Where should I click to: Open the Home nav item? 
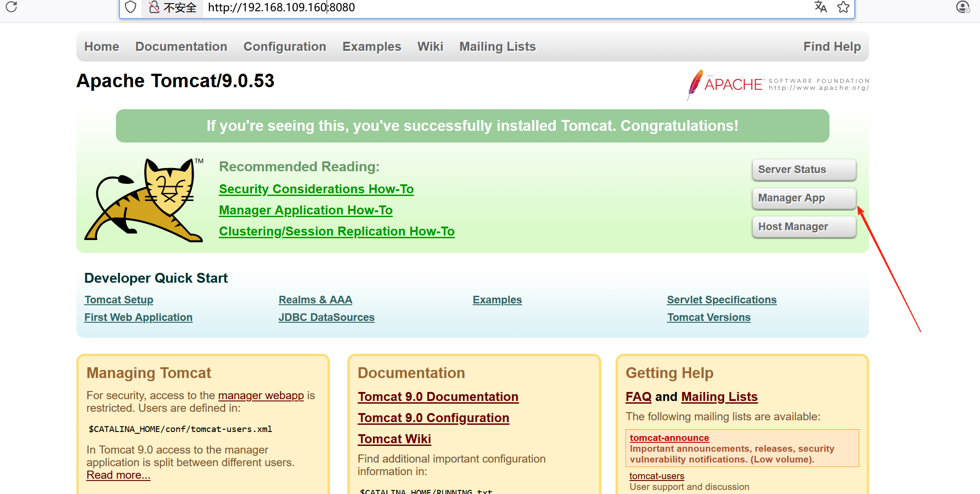click(102, 46)
